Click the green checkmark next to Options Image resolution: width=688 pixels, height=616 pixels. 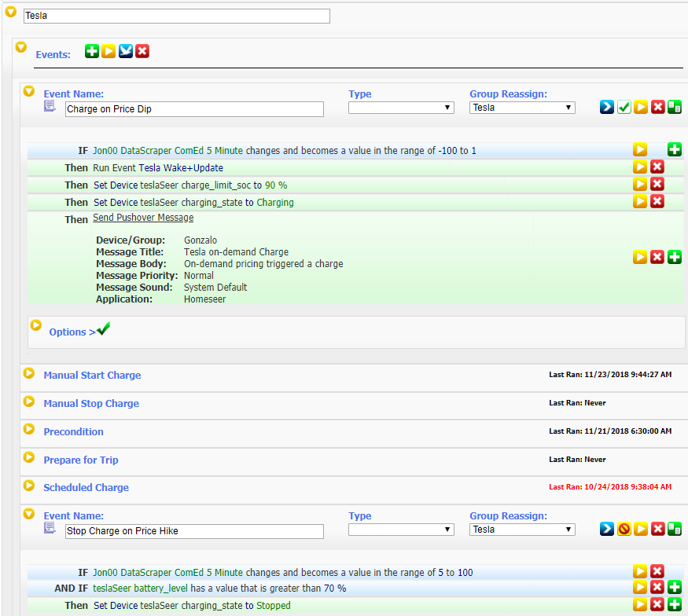[103, 329]
